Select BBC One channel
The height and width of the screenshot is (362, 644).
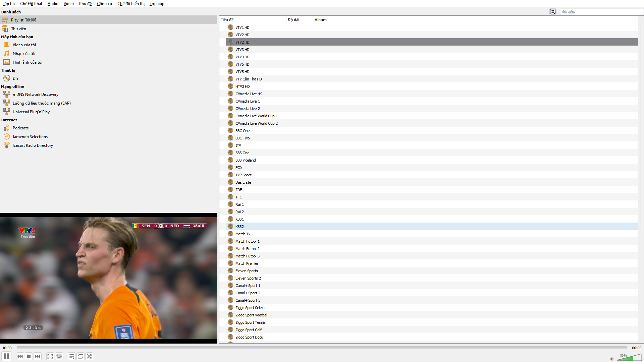pos(432,131)
